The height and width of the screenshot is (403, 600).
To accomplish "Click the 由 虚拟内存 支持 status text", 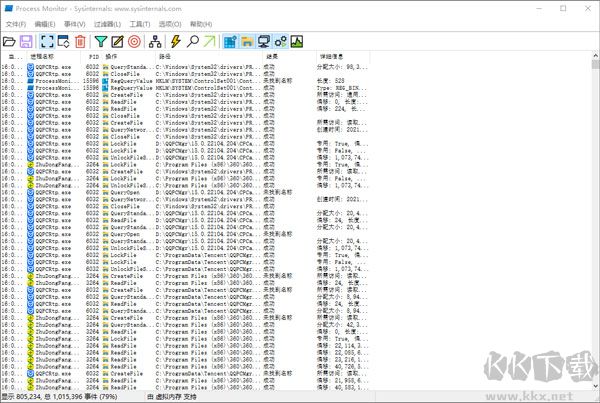I will click(x=172, y=397).
